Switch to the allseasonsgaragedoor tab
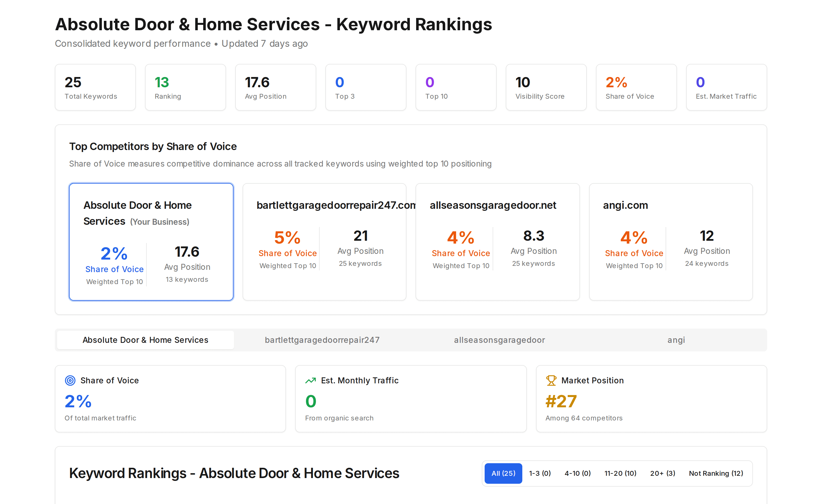 (499, 340)
